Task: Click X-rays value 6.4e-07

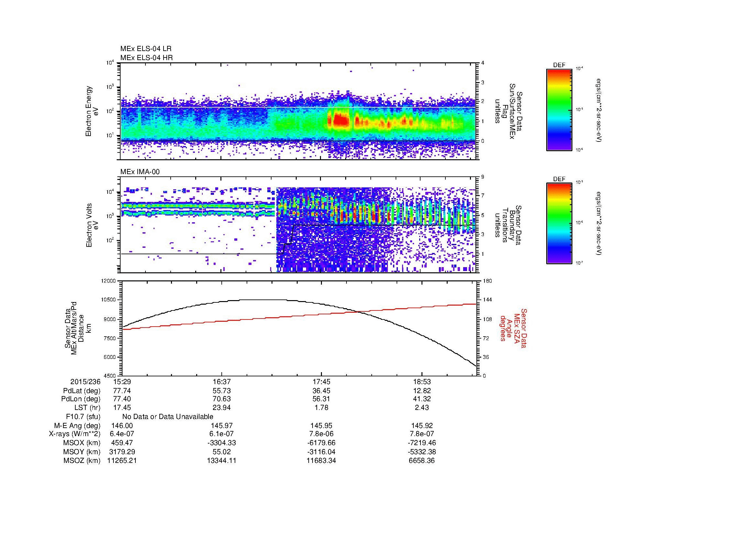Action: click(122, 434)
